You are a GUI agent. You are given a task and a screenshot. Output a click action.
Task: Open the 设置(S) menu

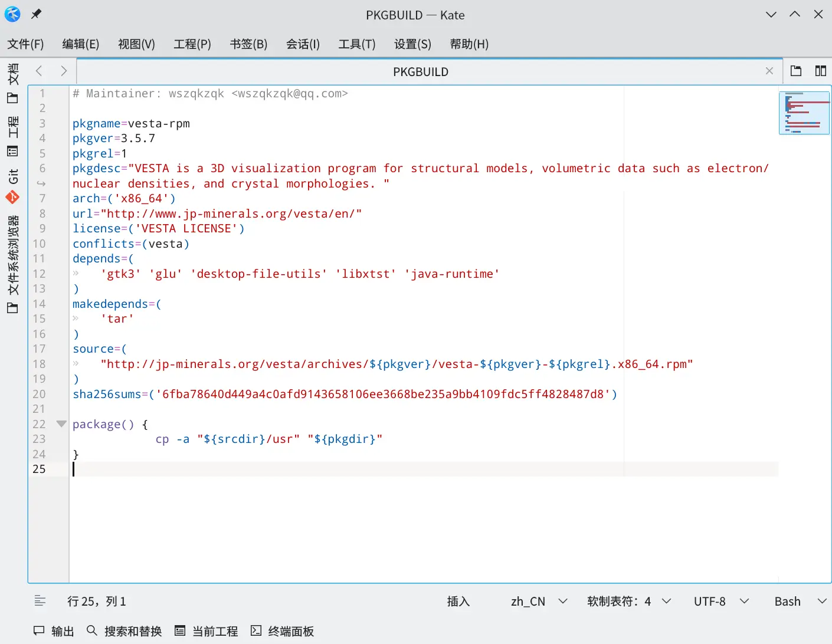[412, 44]
